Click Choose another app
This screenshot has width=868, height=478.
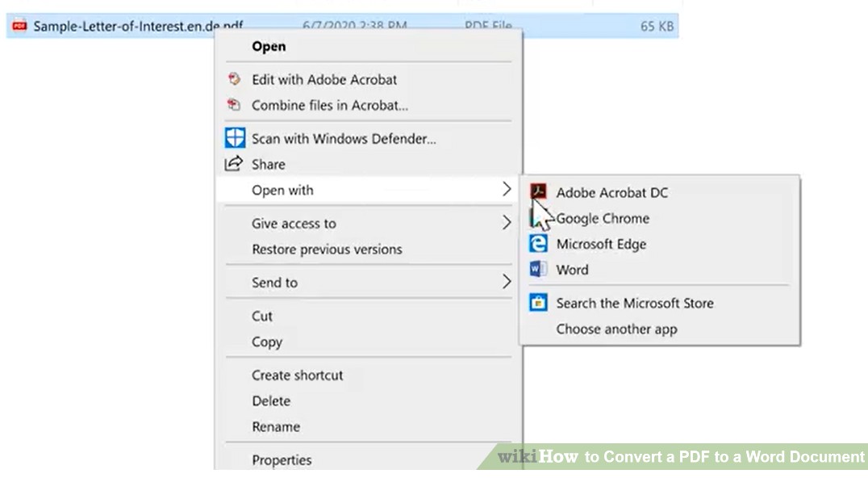tap(617, 329)
